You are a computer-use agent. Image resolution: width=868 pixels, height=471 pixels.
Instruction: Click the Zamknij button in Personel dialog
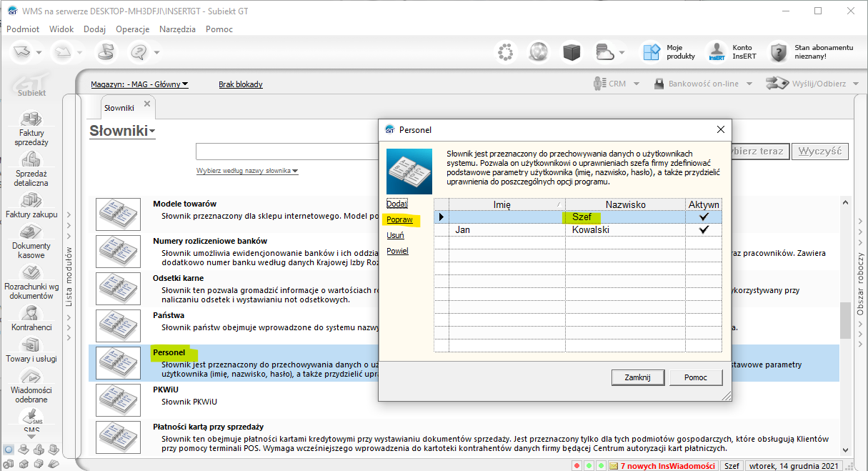click(x=638, y=377)
